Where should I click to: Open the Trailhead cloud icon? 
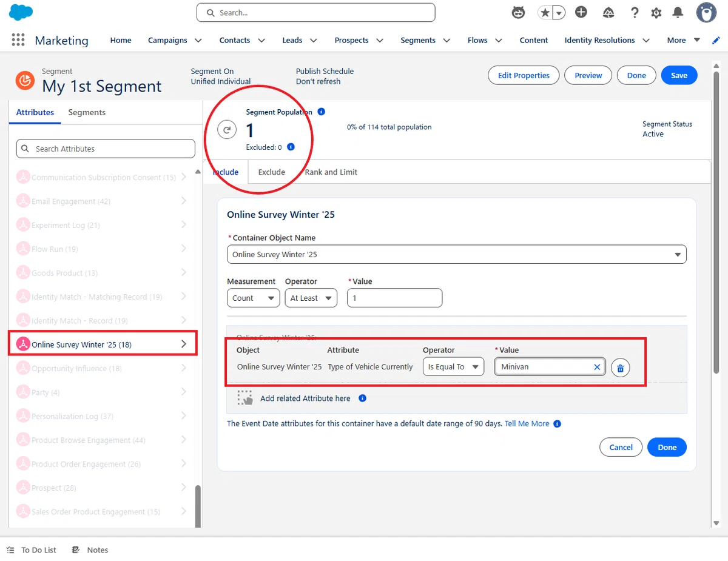pyautogui.click(x=608, y=13)
